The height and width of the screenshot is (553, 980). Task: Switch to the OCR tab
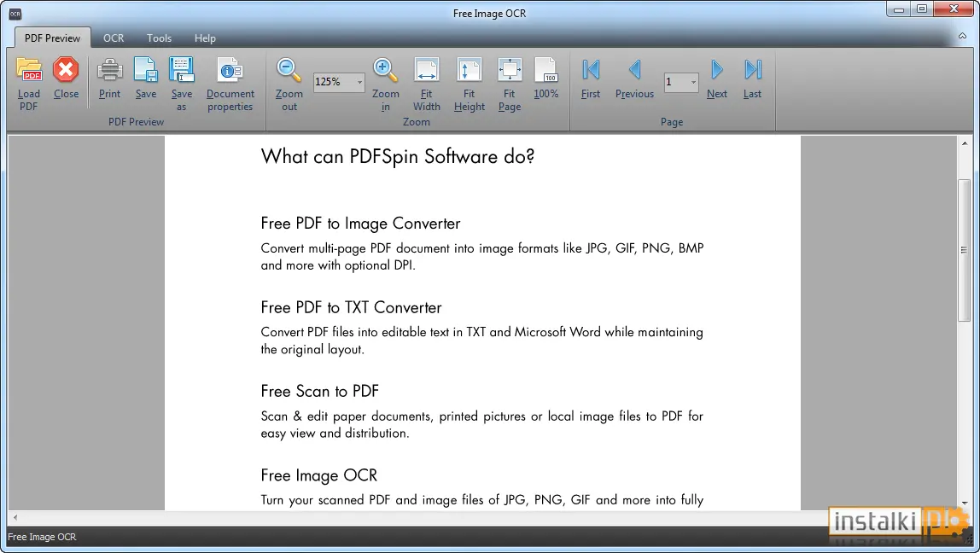coord(114,38)
